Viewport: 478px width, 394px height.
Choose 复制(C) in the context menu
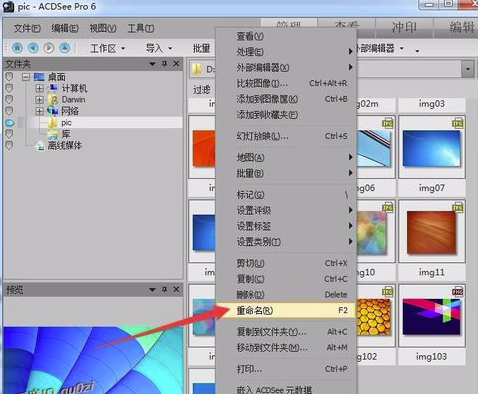(286, 279)
